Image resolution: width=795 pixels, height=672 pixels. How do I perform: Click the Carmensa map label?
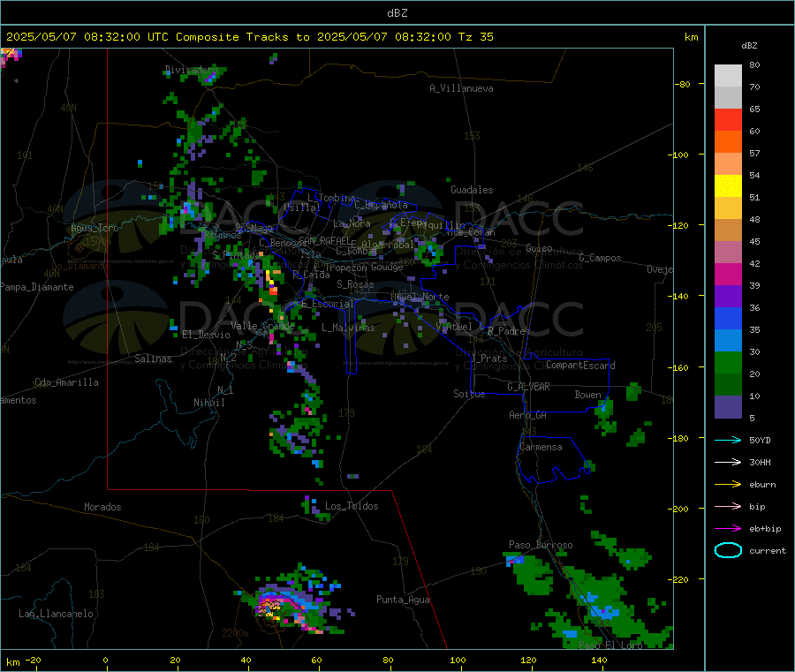[541, 447]
